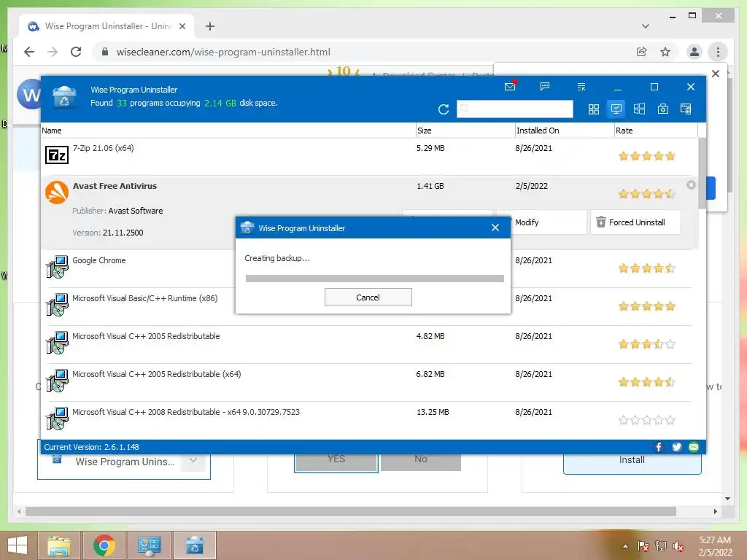The width and height of the screenshot is (747, 560).
Task: Share on Twitter from status bar
Action: (676, 447)
